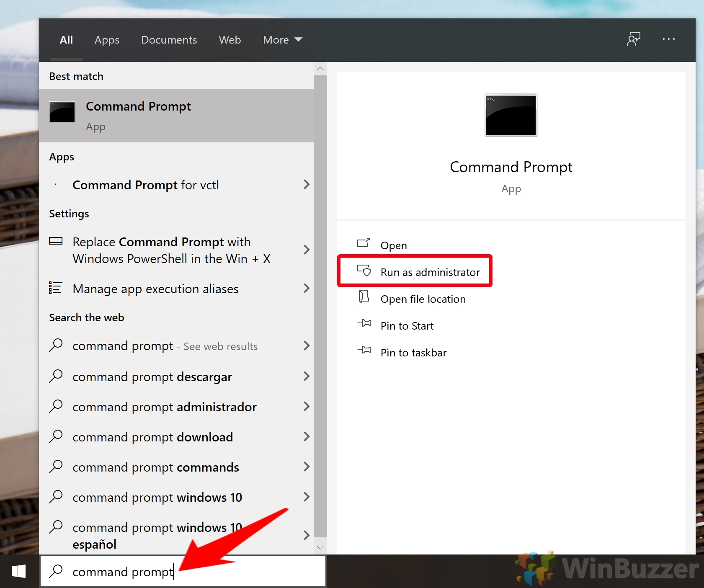
Task: Expand arrow for 'command prompt - See web results'
Action: 307,346
